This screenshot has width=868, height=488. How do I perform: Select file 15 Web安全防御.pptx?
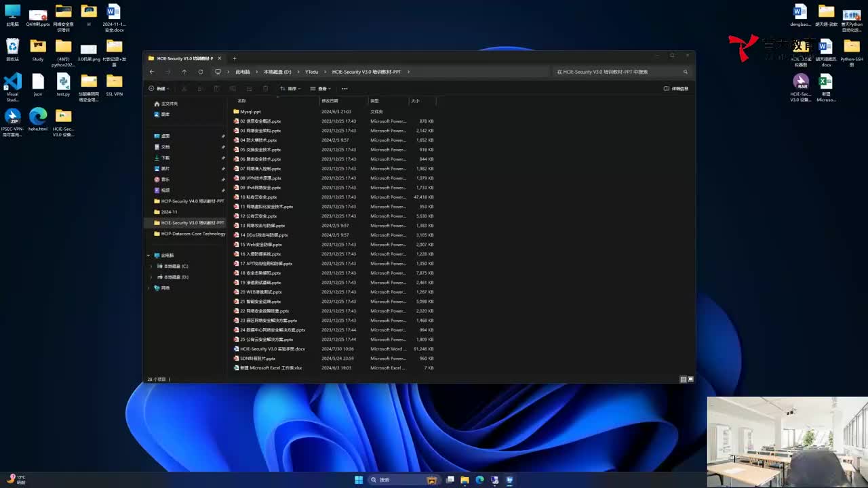click(x=258, y=245)
